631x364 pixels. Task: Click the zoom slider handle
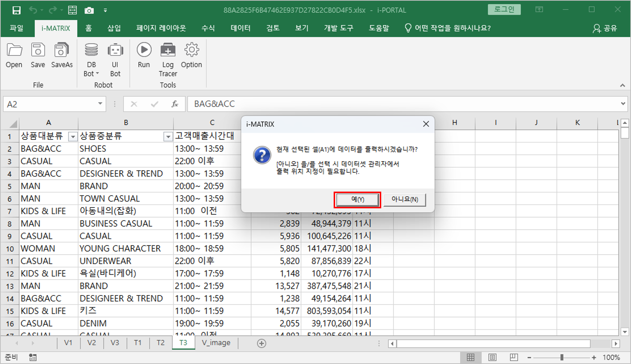click(562, 357)
